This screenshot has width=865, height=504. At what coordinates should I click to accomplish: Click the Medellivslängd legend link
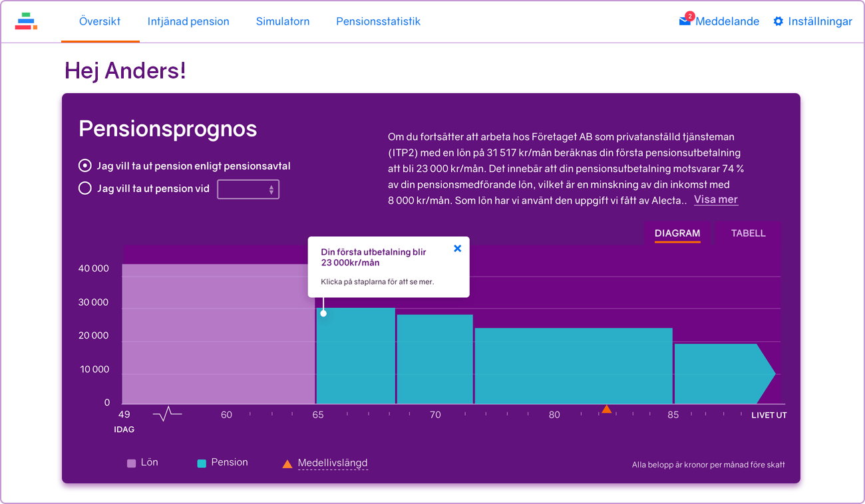(x=332, y=463)
